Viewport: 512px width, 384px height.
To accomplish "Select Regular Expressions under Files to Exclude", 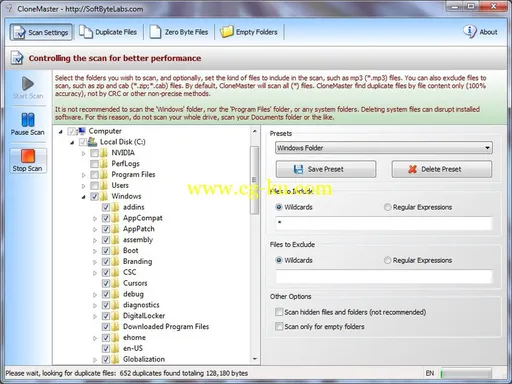I will [387, 260].
